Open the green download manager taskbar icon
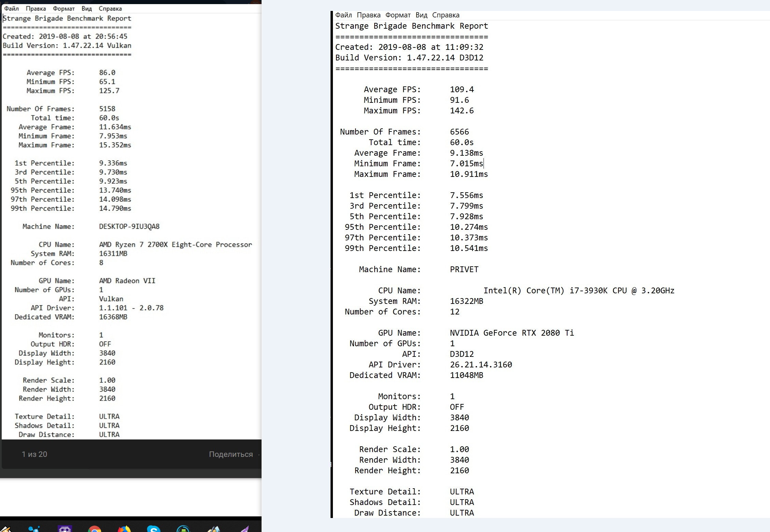The image size is (770, 532). tap(183, 529)
